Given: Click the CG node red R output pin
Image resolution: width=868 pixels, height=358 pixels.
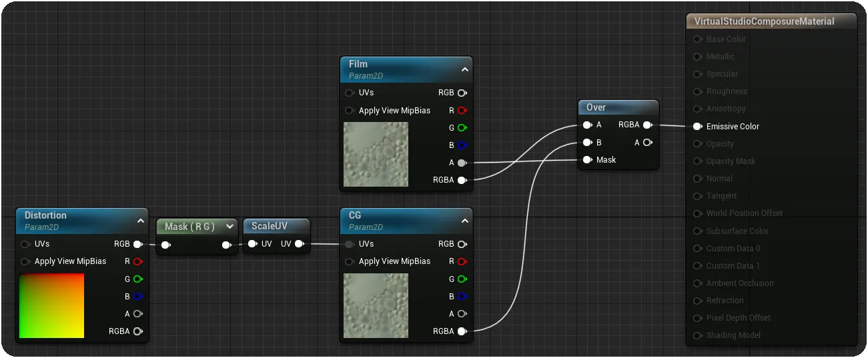Looking at the screenshot, I should coord(462,261).
